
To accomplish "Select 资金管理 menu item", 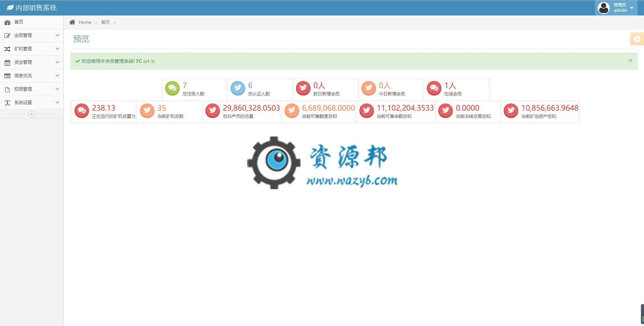I will (x=32, y=62).
